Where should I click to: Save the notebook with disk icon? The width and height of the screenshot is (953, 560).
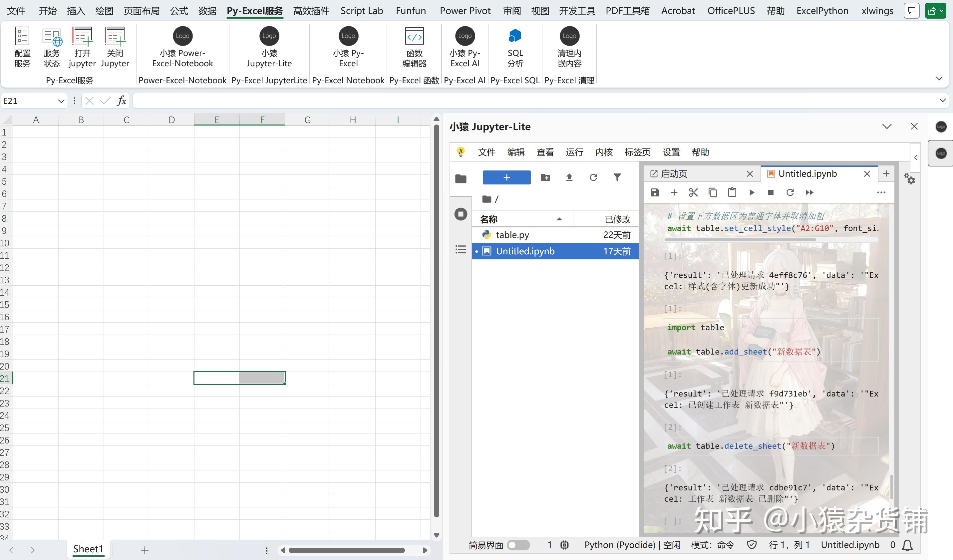[x=655, y=192]
